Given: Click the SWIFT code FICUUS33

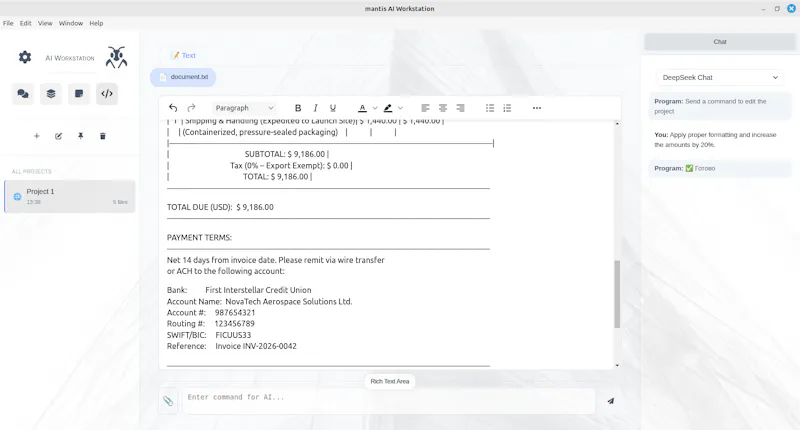Looking at the screenshot, I should pos(233,335).
